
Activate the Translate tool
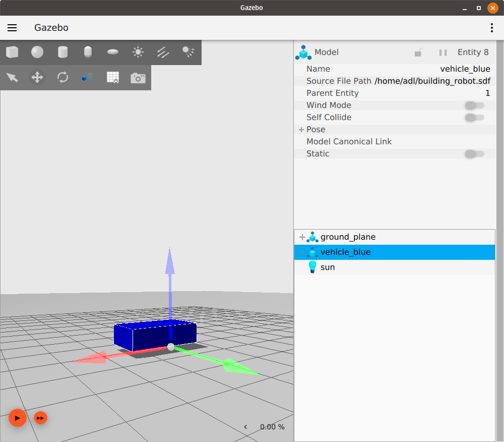(x=37, y=78)
